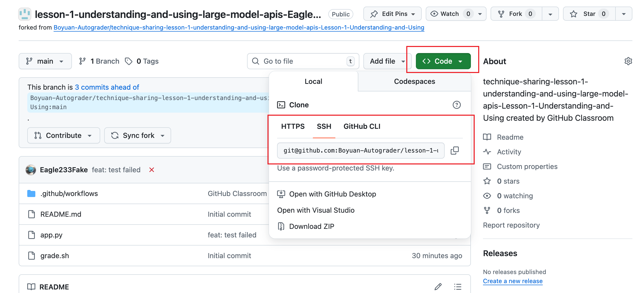
Task: Expand the Sync fork dropdown
Action: (138, 135)
